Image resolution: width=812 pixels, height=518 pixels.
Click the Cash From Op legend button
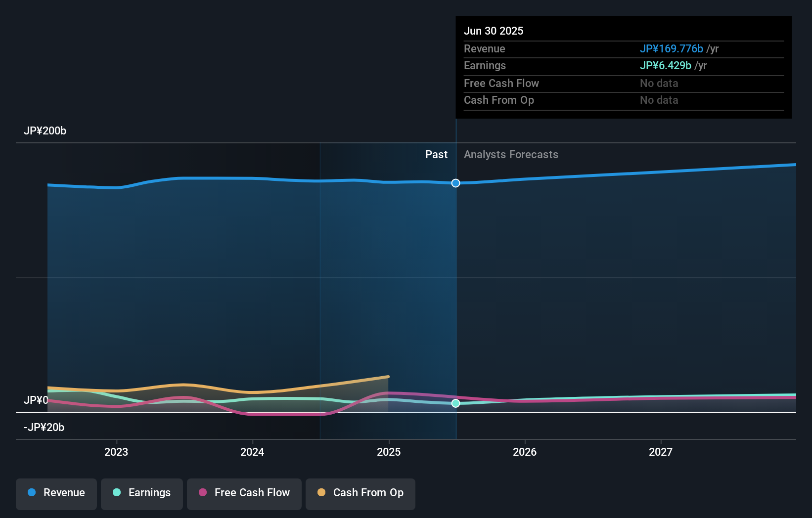(x=360, y=494)
